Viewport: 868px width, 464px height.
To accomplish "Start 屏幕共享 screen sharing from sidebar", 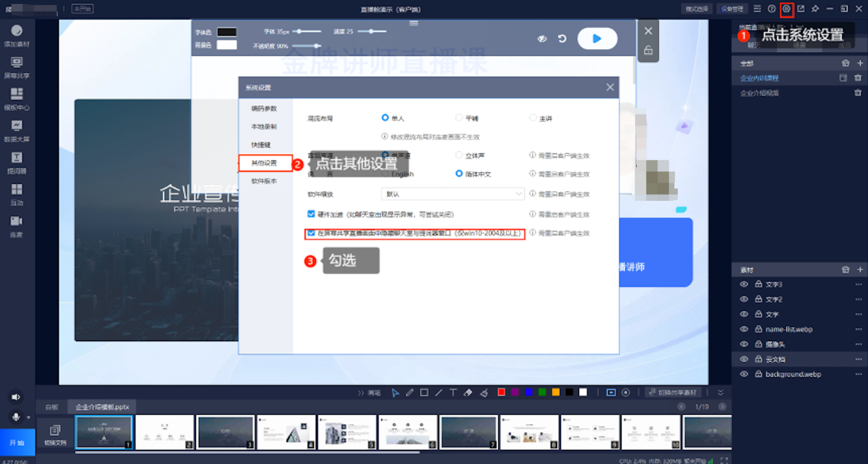I will pyautogui.click(x=17, y=67).
